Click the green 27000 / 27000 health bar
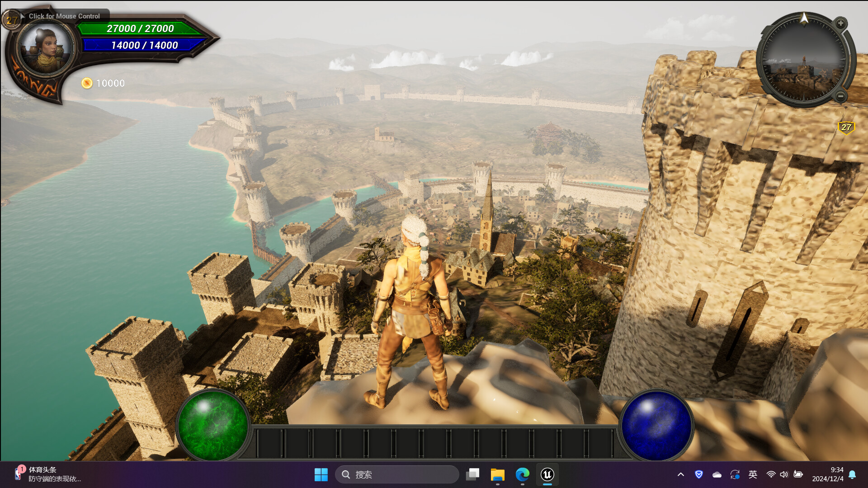 click(140, 28)
